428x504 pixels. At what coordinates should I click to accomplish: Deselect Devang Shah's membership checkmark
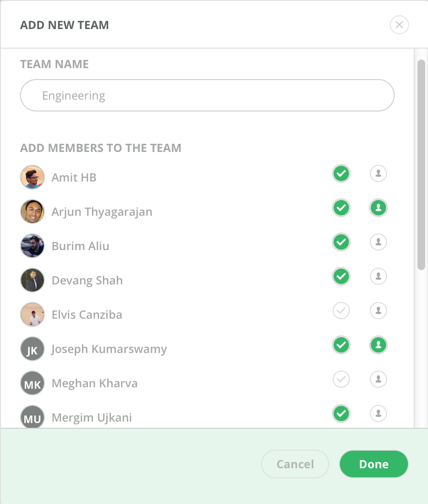click(341, 276)
